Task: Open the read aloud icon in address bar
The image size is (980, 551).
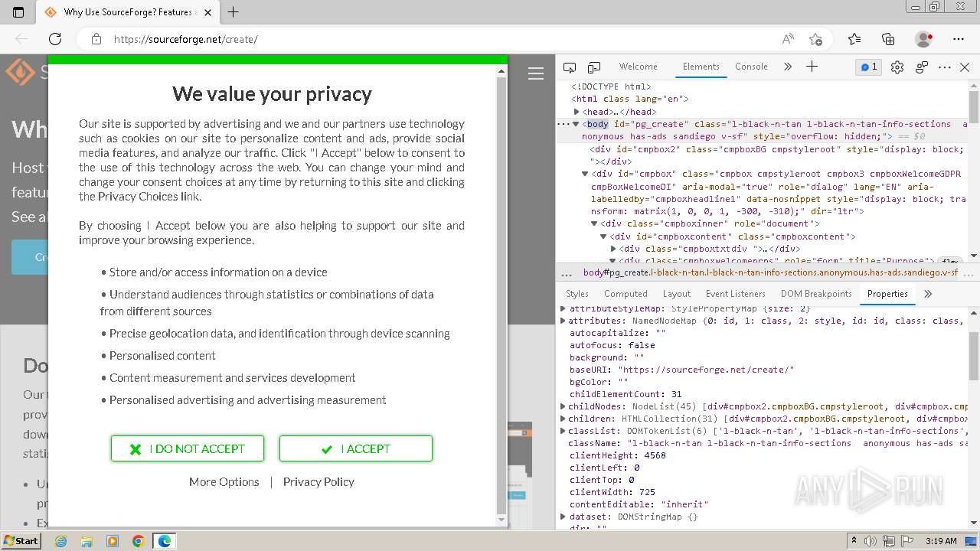Action: pos(787,39)
